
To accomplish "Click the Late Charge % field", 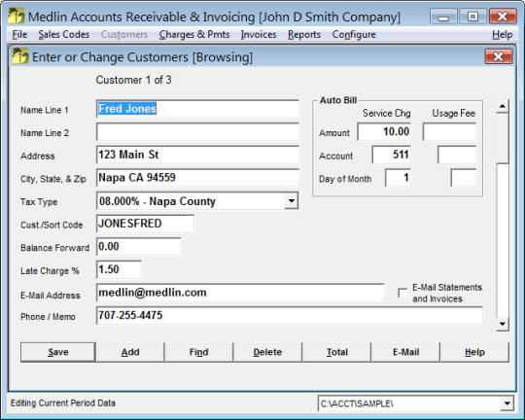I will pos(119,269).
